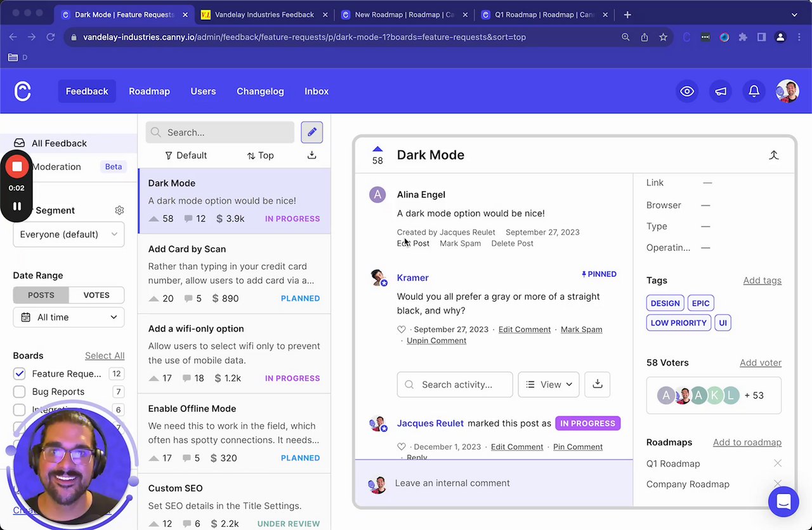The width and height of the screenshot is (812, 530).
Task: Open the notifications bell
Action: pos(754,91)
